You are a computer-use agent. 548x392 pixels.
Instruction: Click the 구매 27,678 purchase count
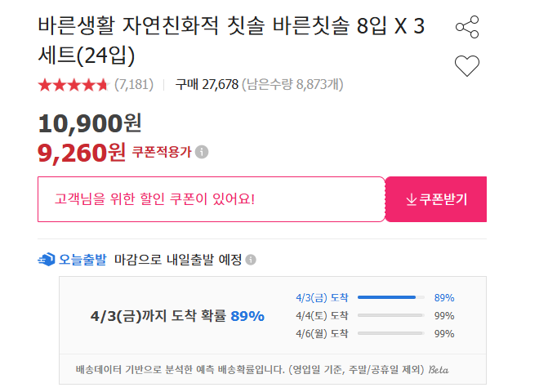pyautogui.click(x=207, y=84)
